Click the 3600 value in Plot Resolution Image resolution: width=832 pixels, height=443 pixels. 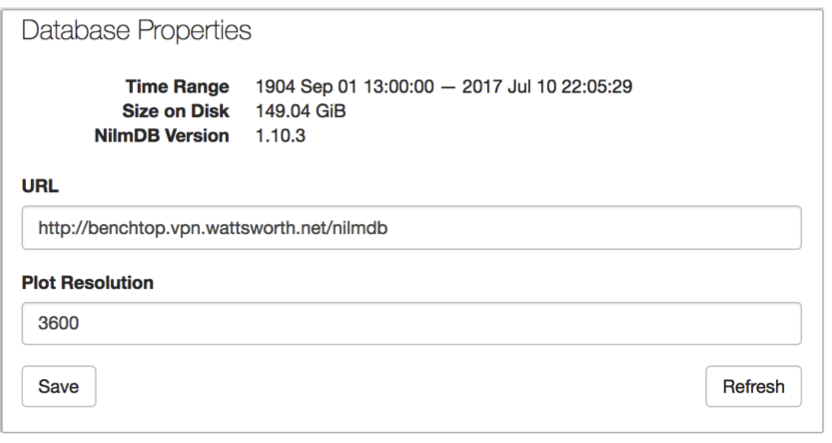[x=58, y=323]
